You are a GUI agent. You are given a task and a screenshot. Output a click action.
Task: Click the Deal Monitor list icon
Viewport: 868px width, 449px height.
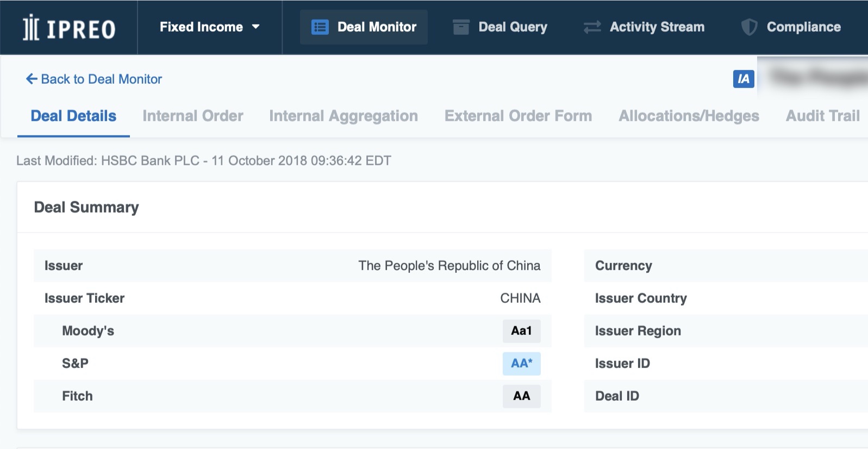320,27
